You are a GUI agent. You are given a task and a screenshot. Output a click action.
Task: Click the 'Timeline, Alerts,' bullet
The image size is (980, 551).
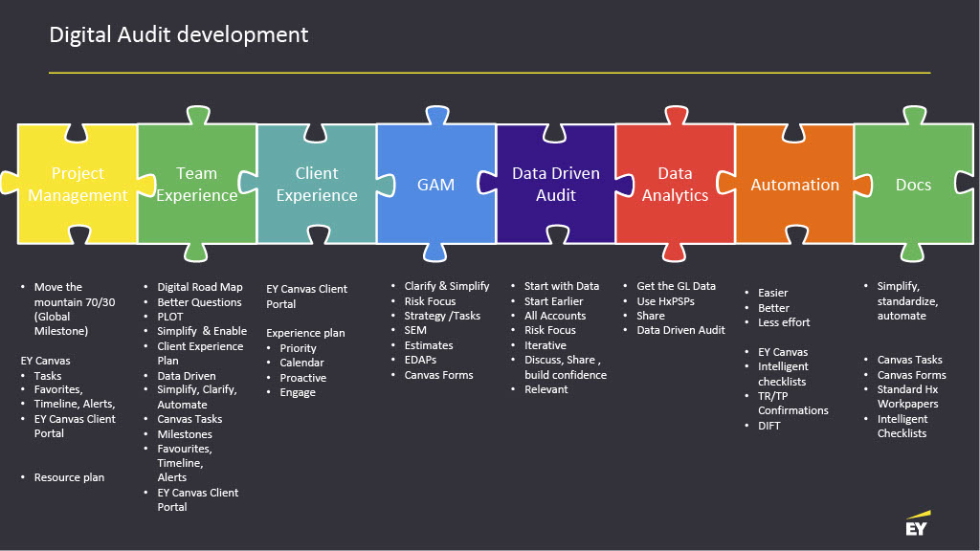75,404
